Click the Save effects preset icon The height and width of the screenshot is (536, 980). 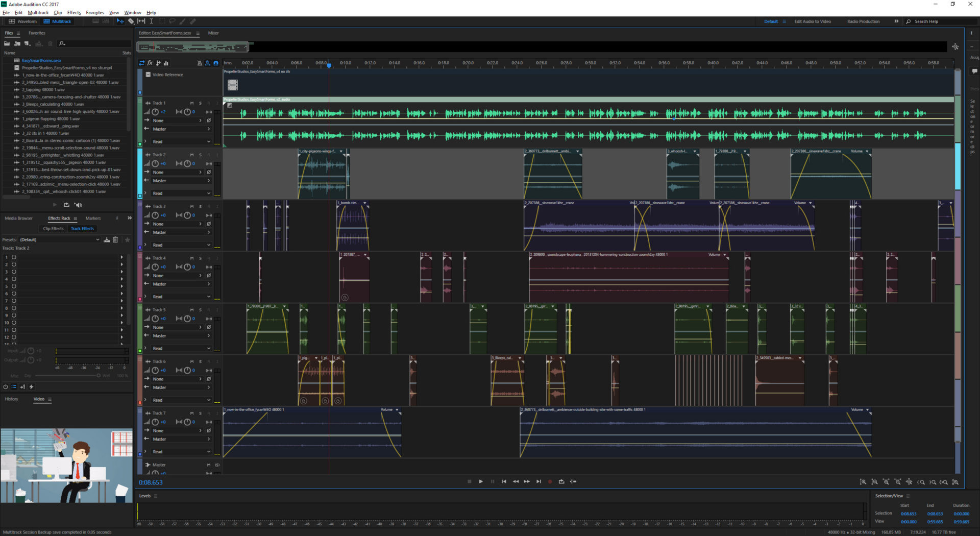pyautogui.click(x=107, y=240)
